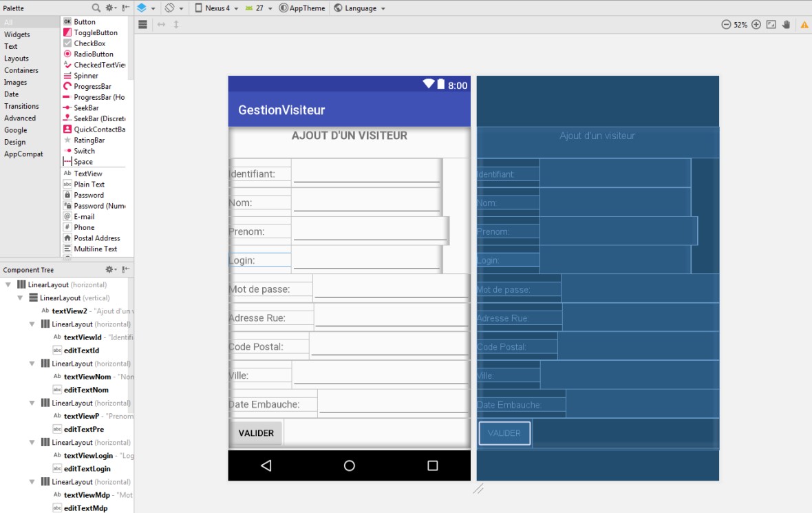
Task: Select the Widgets palette category
Action: click(x=17, y=34)
